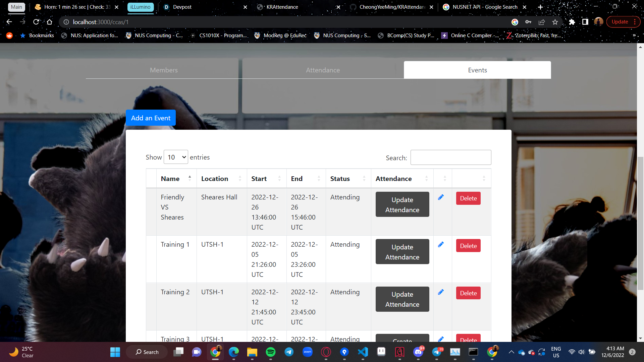Click the Add an Event button
Screen dimensions: 644x362
(x=151, y=118)
